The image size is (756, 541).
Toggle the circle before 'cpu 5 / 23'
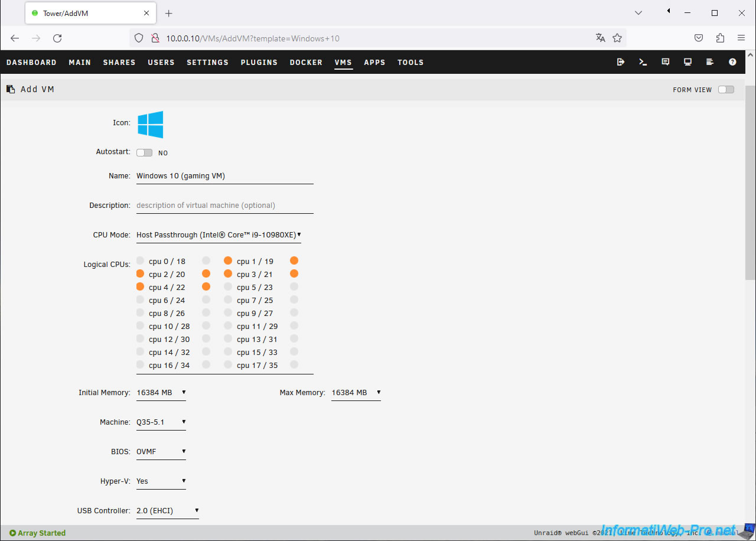click(228, 286)
